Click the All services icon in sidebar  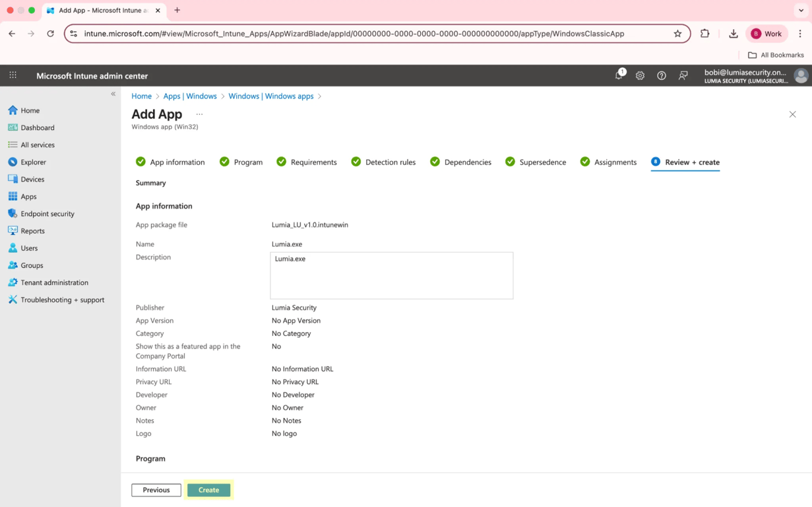coord(13,145)
